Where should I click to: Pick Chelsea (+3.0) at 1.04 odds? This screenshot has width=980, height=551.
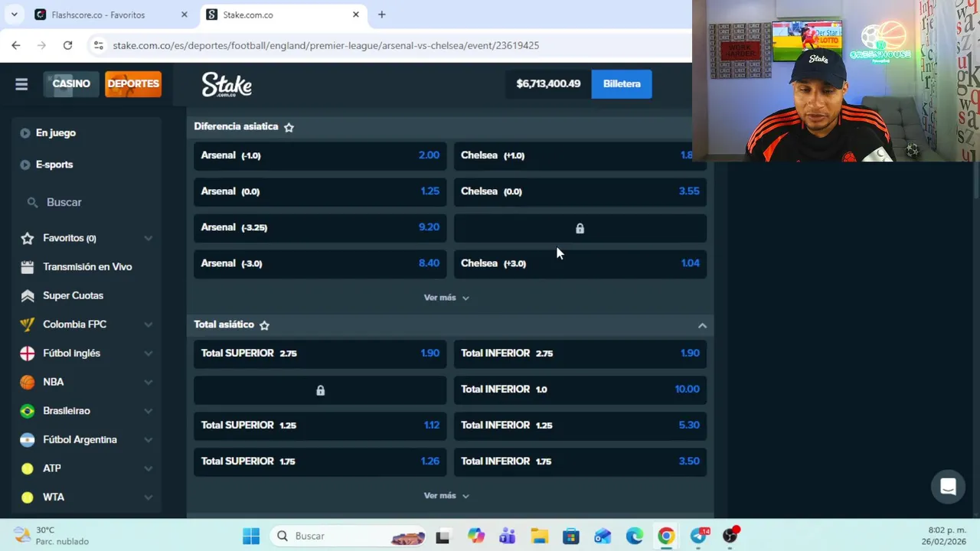point(580,263)
